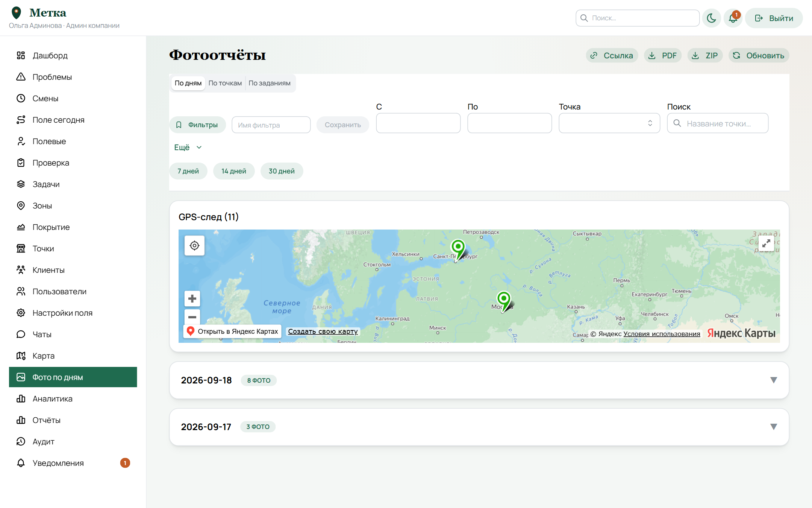Open Дашборд in sidebar

(73, 55)
